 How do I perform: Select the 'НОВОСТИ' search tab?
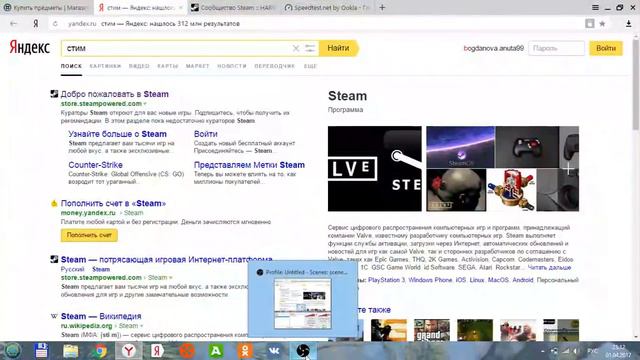232,66
